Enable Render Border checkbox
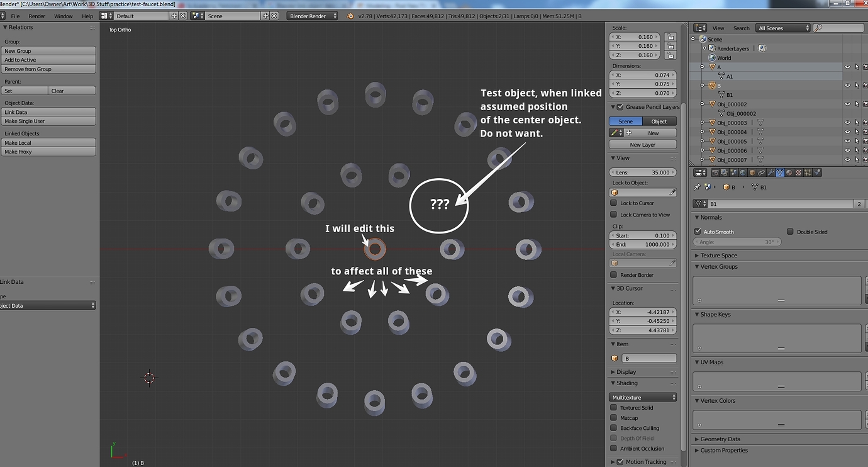Image resolution: width=868 pixels, height=467 pixels. [x=614, y=275]
